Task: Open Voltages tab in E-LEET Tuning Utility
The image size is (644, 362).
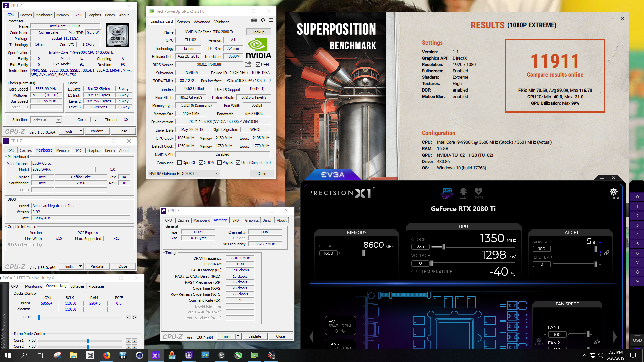Action: pos(77,286)
